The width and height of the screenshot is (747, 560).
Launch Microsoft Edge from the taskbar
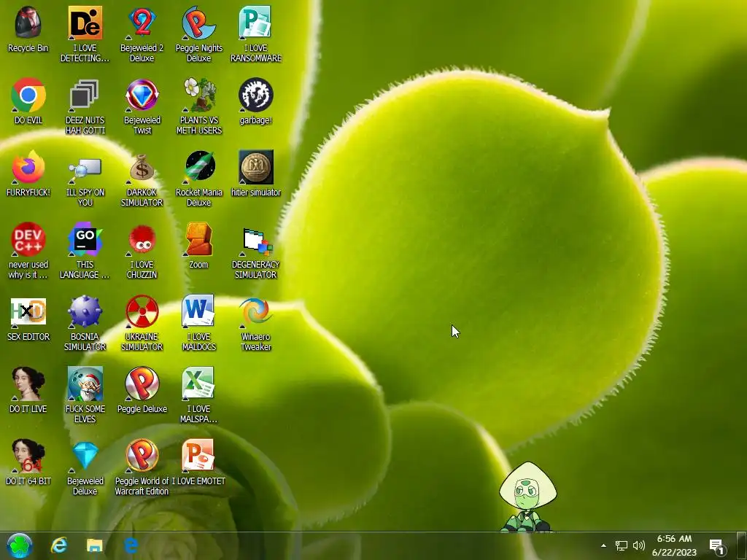click(x=131, y=545)
